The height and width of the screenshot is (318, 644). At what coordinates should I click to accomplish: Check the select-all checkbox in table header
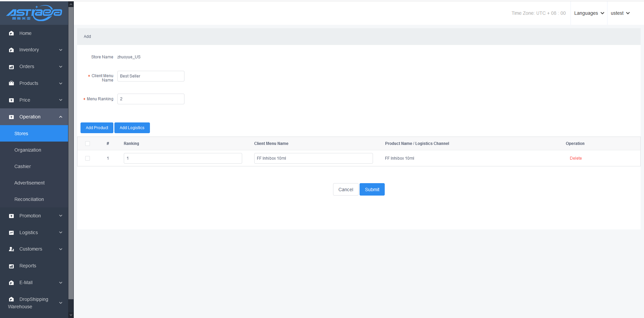[x=88, y=144]
